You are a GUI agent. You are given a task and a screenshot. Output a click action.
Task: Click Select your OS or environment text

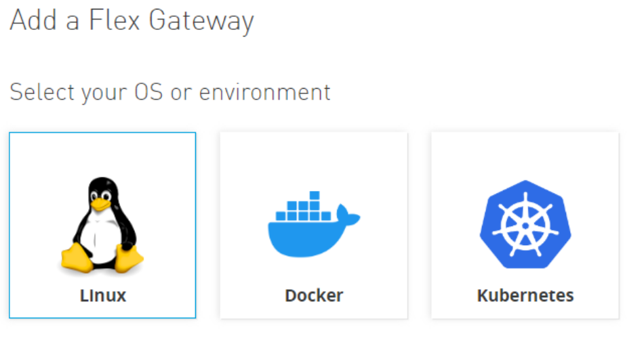170,92
